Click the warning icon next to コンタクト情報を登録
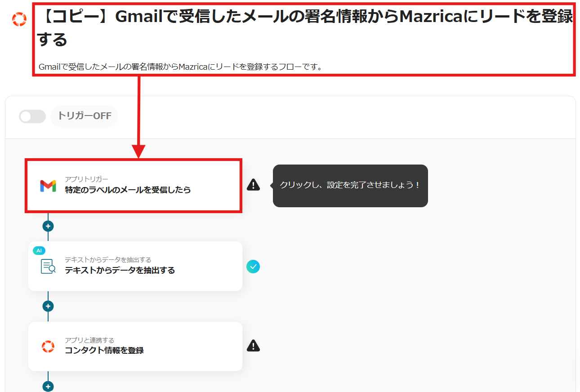The width and height of the screenshot is (580, 392). pos(254,345)
